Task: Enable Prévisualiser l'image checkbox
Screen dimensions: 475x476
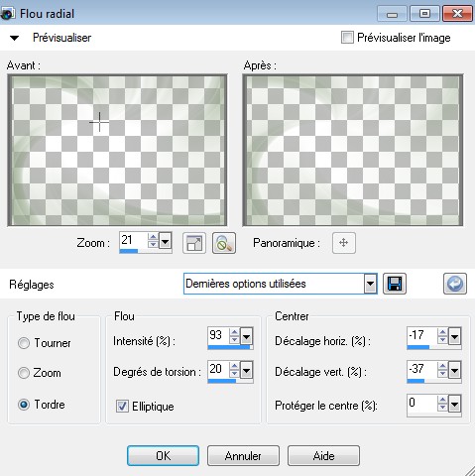Action: click(347, 38)
